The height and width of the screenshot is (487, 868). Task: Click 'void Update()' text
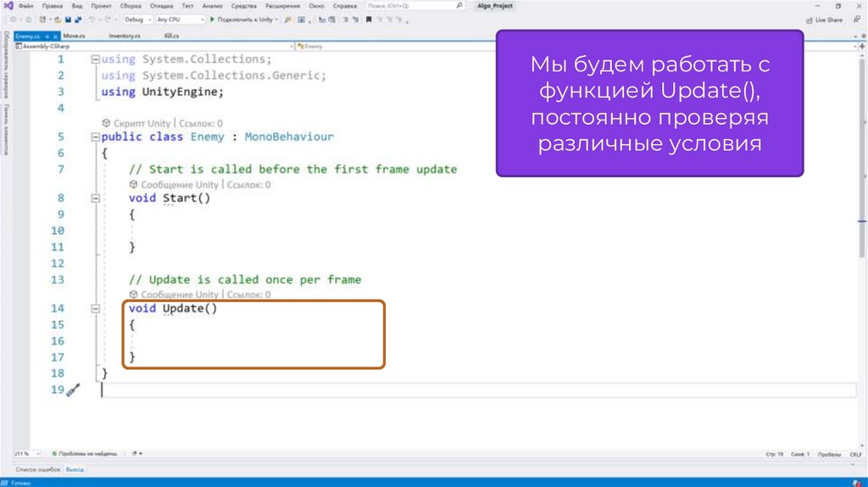[x=173, y=309]
